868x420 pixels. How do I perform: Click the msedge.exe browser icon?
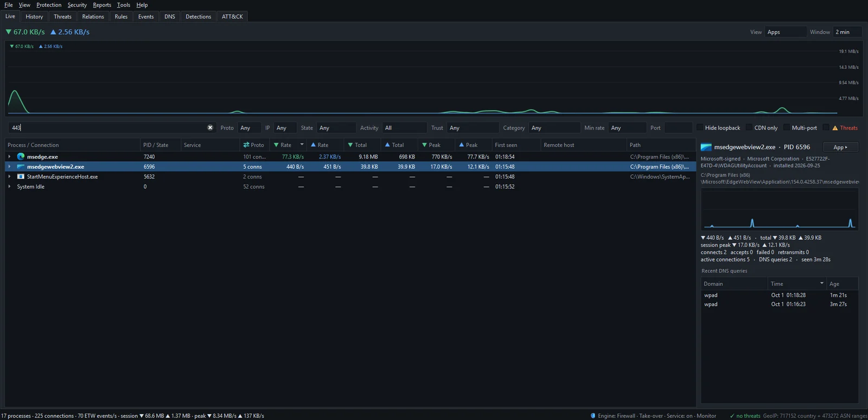click(x=21, y=156)
